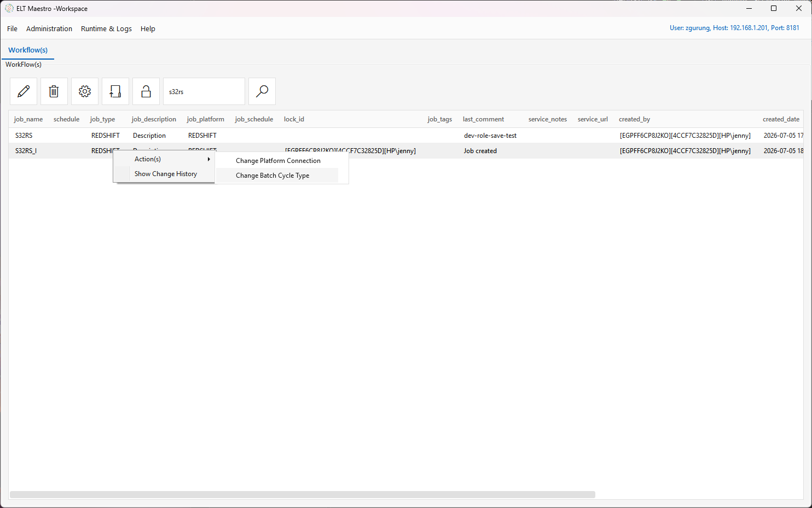The width and height of the screenshot is (812, 508).
Task: Click the 2026-07-05 17 date cell
Action: click(783, 136)
